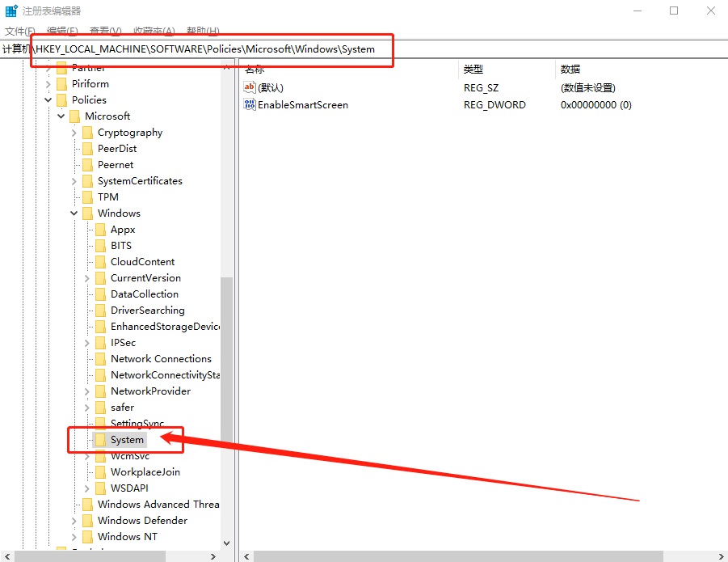
Task: Expand the CurrentVersion key
Action: 86,278
